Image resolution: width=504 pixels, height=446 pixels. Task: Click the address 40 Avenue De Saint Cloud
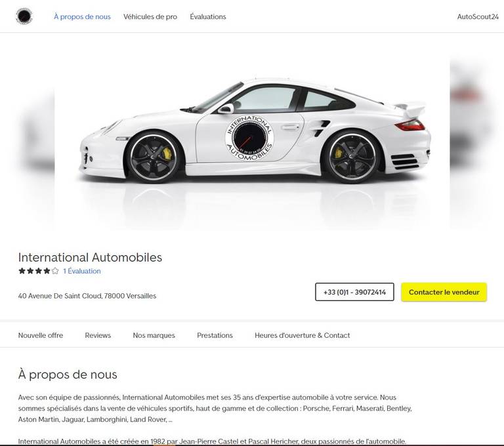87,296
